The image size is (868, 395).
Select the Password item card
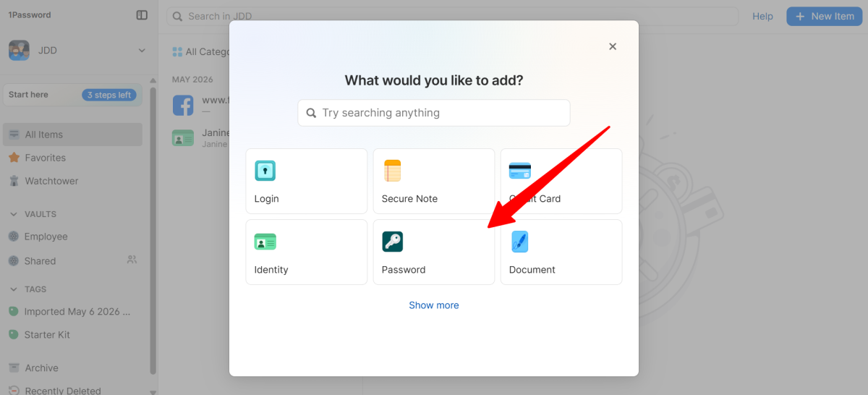(x=434, y=252)
